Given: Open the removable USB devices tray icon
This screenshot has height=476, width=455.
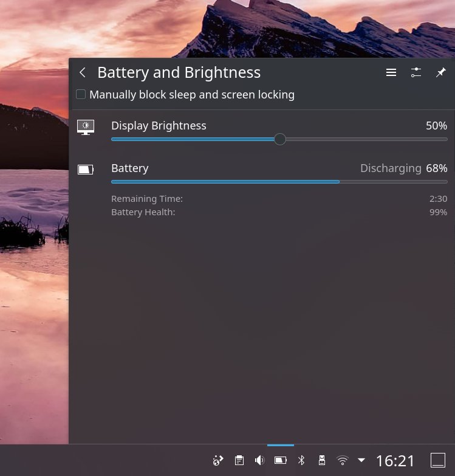Looking at the screenshot, I should pyautogui.click(x=322, y=460).
